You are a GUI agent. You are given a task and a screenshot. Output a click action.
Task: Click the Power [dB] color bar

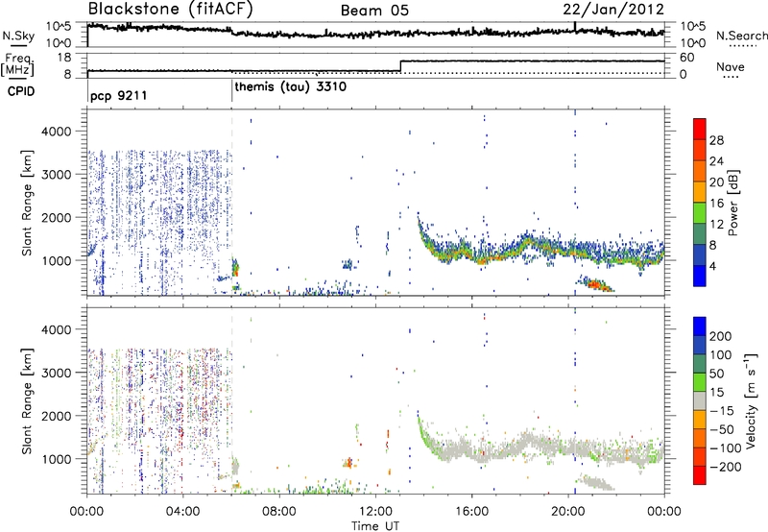(700, 203)
